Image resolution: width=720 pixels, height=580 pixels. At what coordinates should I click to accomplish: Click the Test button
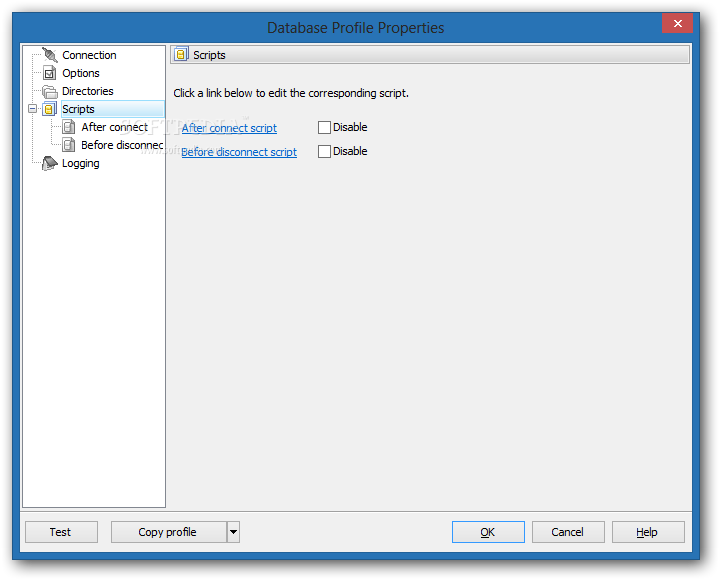[61, 532]
